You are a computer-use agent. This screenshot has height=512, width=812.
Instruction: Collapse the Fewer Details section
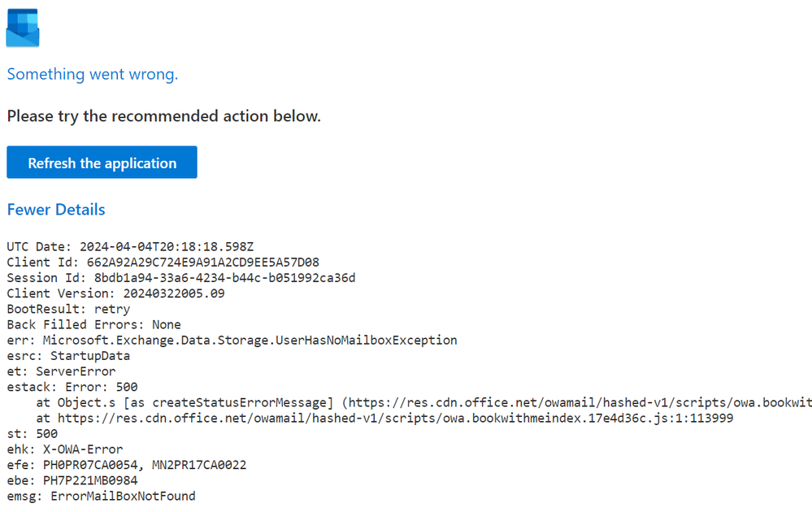tap(56, 210)
